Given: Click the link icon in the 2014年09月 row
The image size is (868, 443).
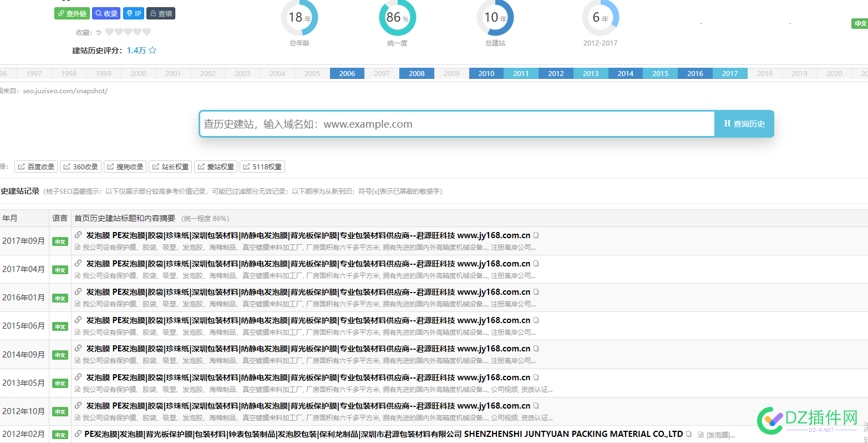Looking at the screenshot, I should [78, 348].
